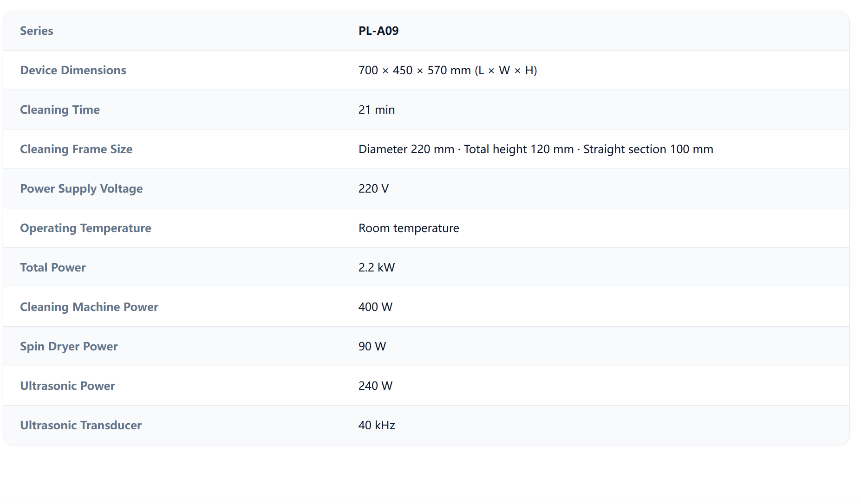This screenshot has width=861, height=504.
Task: Select the Room temperature value
Action: (409, 228)
